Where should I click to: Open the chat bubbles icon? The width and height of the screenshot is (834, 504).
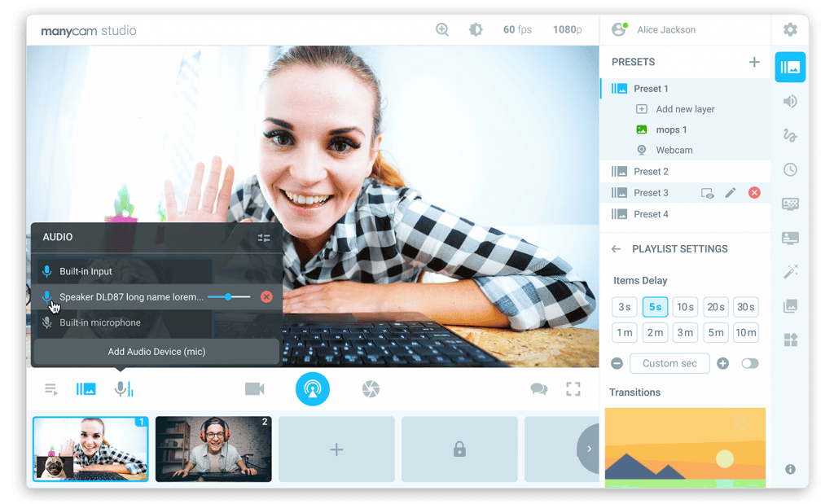539,388
